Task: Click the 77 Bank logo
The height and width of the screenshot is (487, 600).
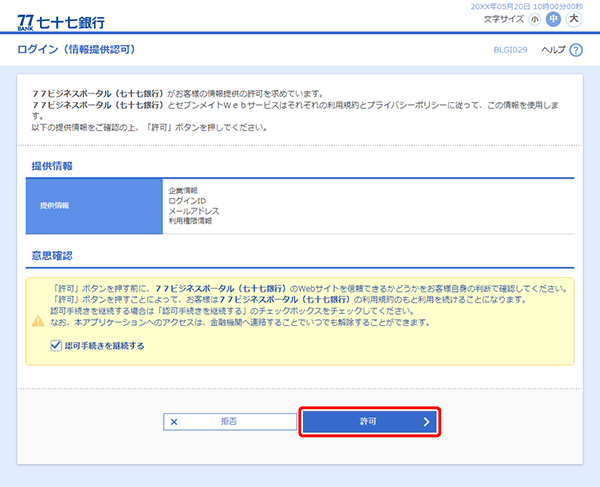Action: pos(61,22)
